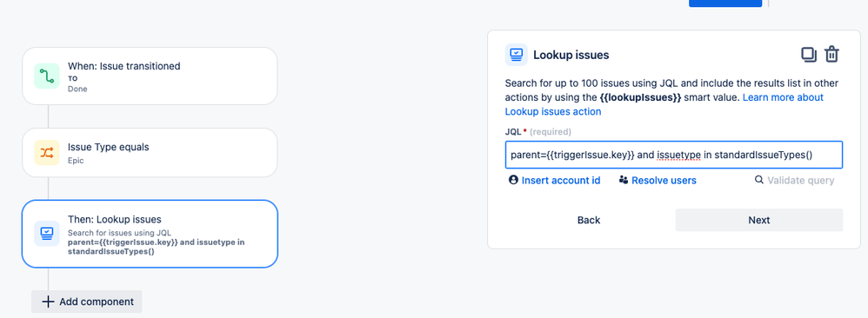Click the blue Lookup issues action icon in flow

[x=46, y=234]
